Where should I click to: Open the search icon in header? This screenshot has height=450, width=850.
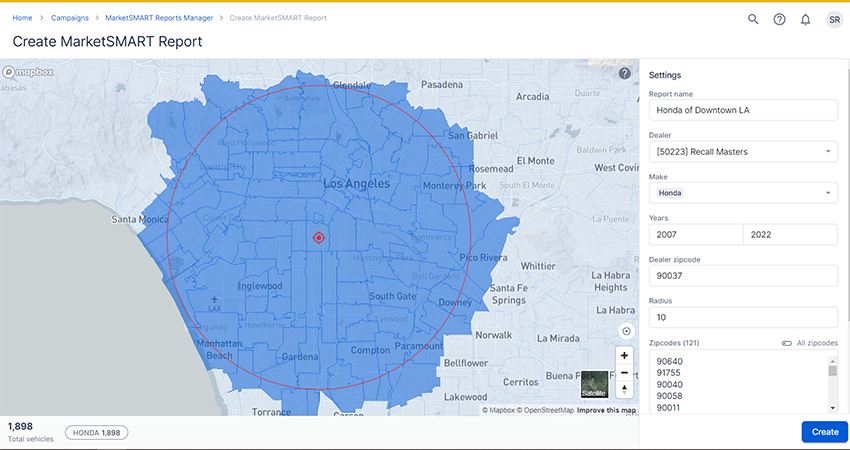pos(753,20)
